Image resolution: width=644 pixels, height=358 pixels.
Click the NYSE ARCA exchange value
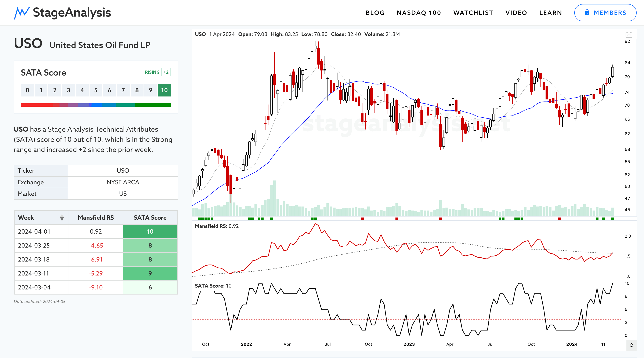coord(123,182)
